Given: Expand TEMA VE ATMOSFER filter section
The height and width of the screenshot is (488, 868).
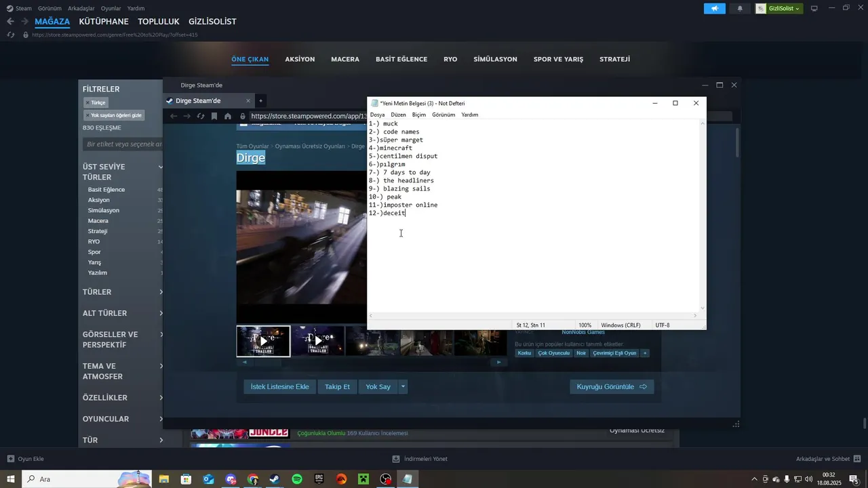Looking at the screenshot, I should point(122,371).
